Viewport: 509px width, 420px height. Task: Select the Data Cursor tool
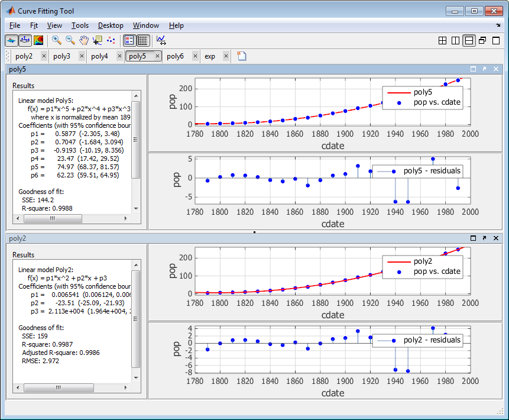[x=97, y=40]
